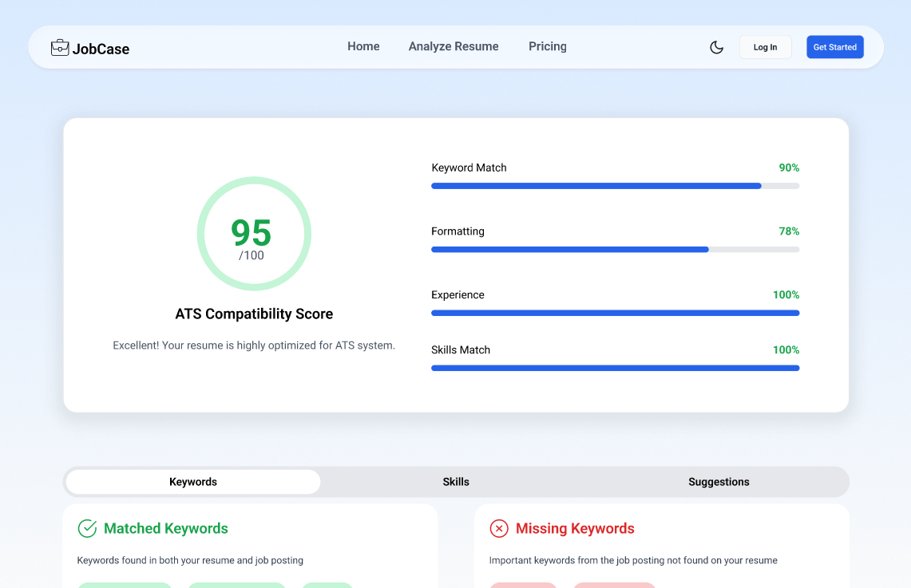Click the Get Started button

834,47
